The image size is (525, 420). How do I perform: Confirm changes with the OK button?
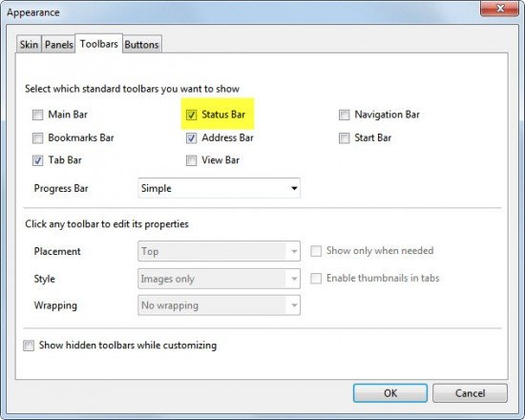coord(390,393)
